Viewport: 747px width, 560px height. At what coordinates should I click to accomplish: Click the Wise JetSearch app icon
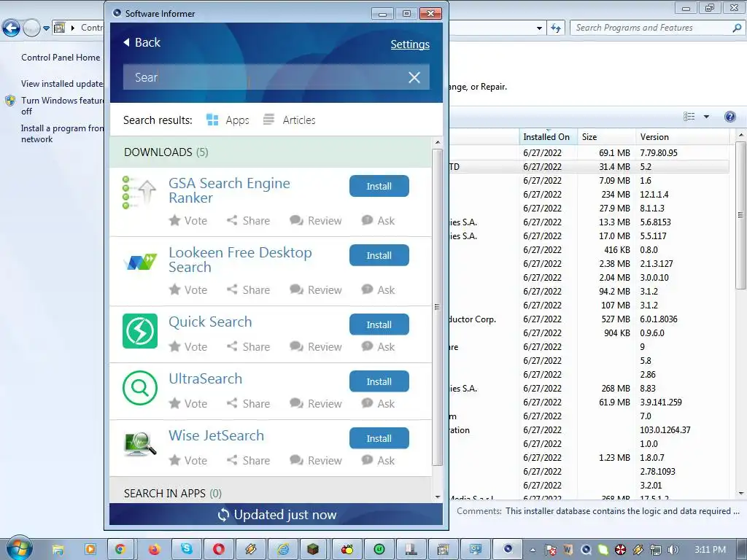[x=139, y=444]
